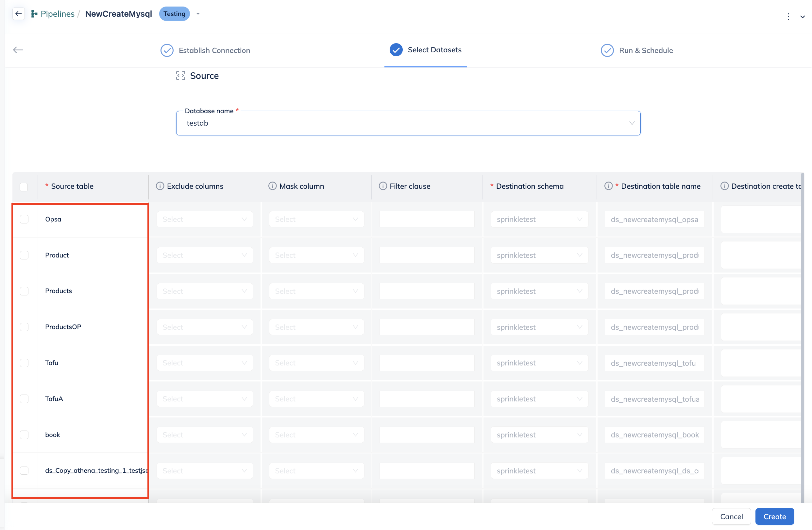Click the Run & Schedule check circle icon
Image resolution: width=812 pixels, height=530 pixels.
[607, 50]
